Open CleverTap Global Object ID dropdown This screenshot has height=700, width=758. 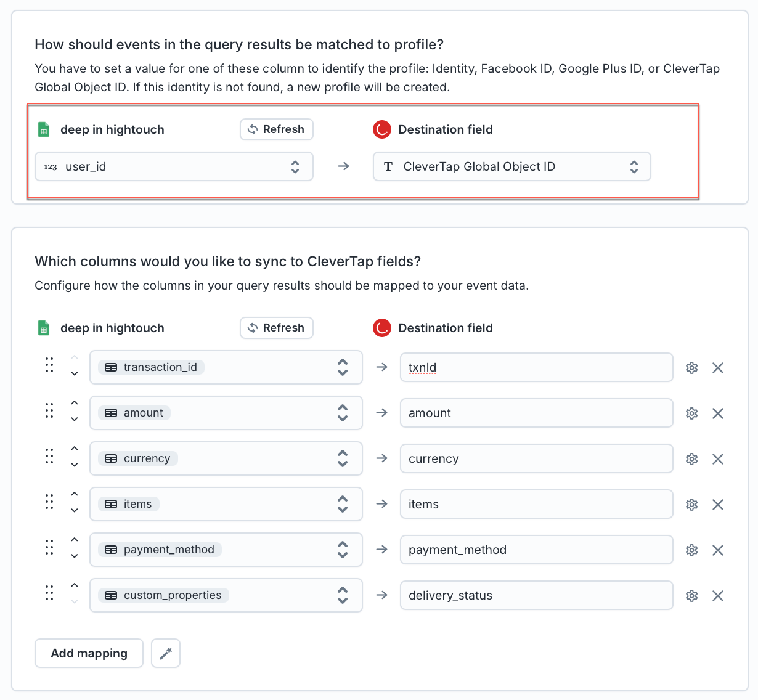click(511, 166)
